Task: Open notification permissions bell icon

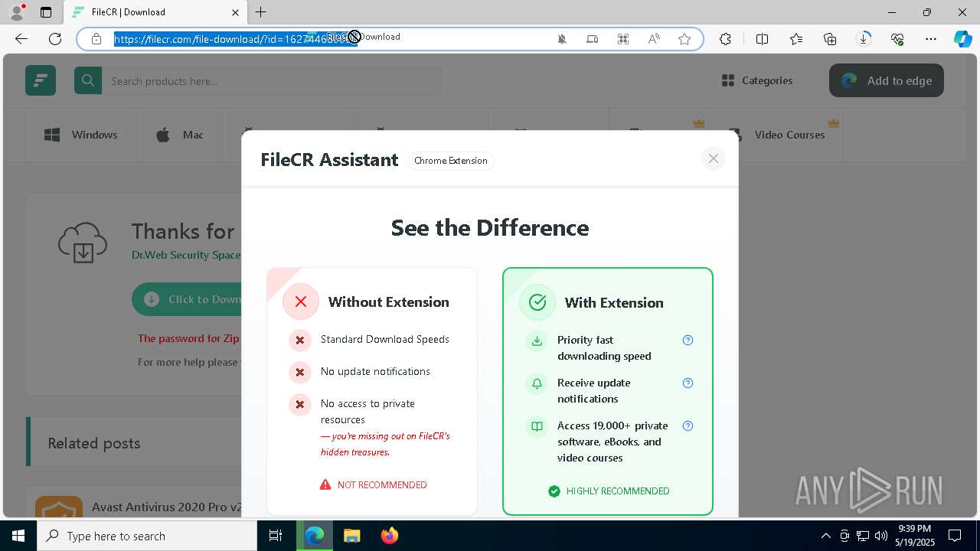Action: coord(562,39)
